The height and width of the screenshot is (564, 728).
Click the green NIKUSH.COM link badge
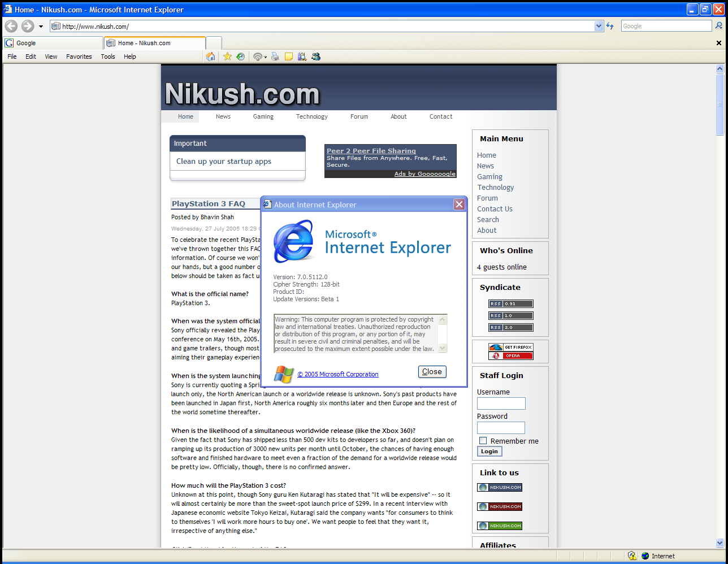[x=500, y=526]
